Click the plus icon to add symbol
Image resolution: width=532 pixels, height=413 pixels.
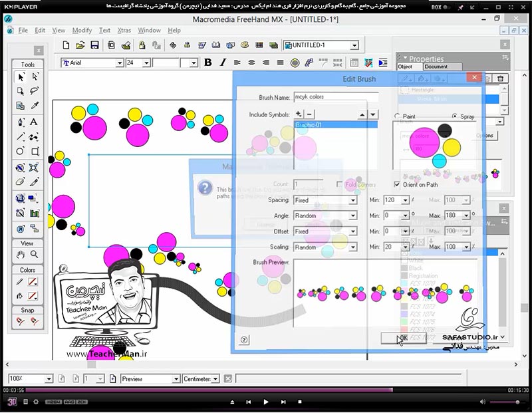299,114
